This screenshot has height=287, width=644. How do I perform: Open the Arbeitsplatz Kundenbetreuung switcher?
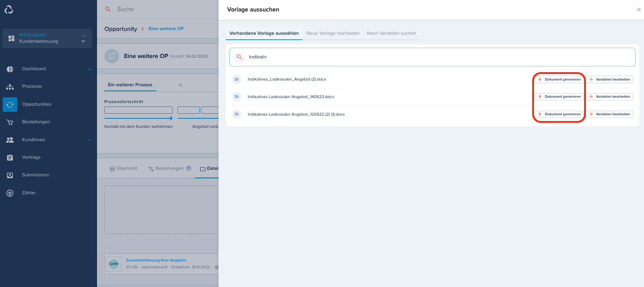point(47,38)
